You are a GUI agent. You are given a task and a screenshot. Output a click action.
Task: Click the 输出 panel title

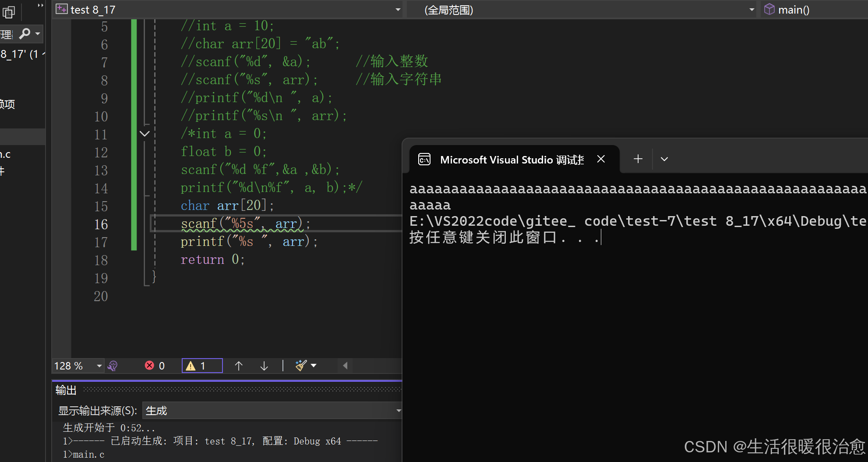[x=66, y=390]
